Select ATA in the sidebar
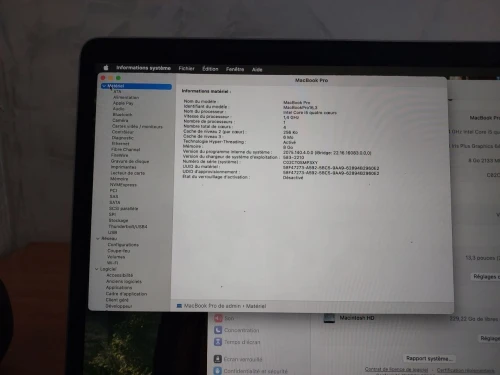This screenshot has height=375, width=500. click(117, 91)
